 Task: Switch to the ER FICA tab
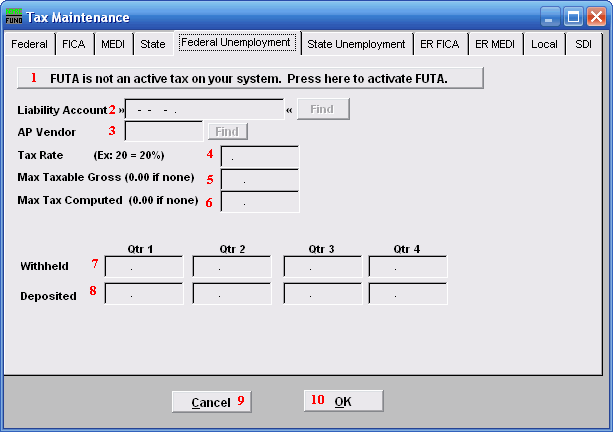pyautogui.click(x=441, y=45)
